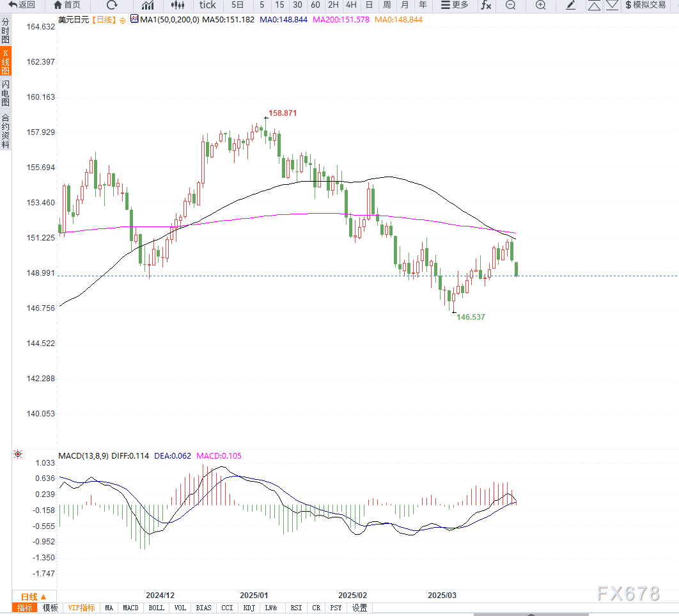Screen dimensions: 679x616
Task: Click the DEA:0.062 value
Action: 173,455
